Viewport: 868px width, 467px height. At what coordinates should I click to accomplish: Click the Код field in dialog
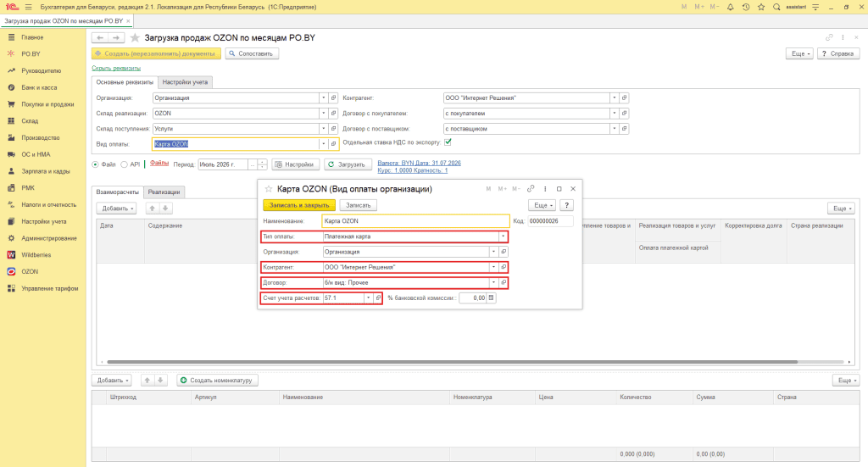tap(550, 220)
